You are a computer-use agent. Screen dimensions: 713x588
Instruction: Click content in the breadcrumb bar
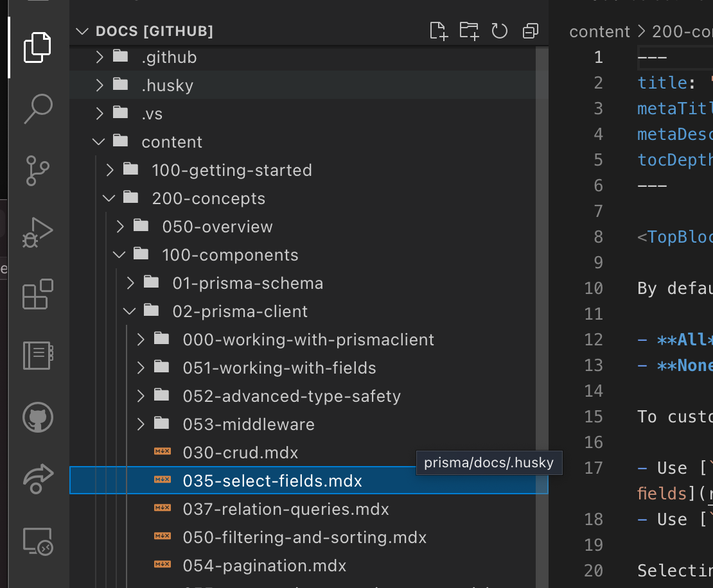click(x=599, y=31)
